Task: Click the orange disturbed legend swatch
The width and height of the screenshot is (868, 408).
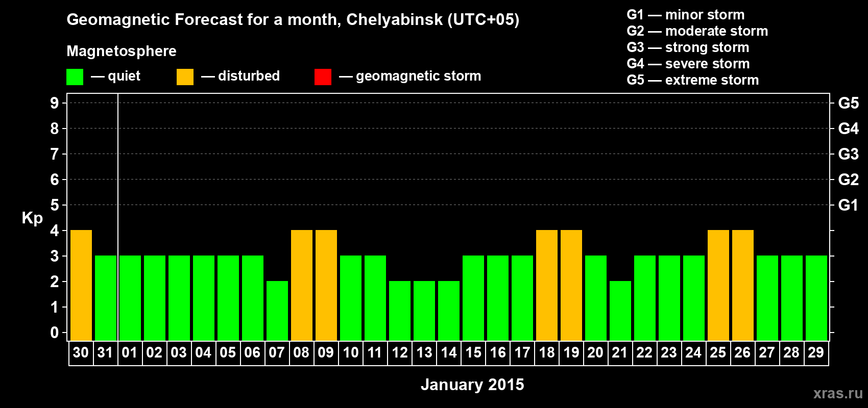Action: (x=185, y=77)
